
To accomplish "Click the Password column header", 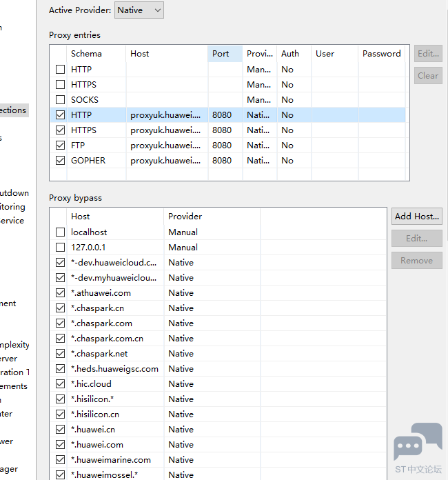I will pos(382,54).
